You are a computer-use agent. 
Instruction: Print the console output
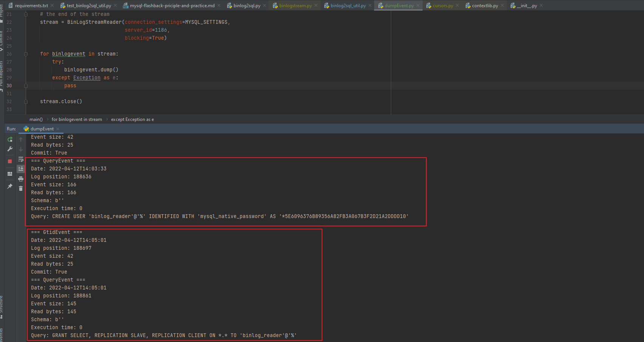[x=21, y=179]
